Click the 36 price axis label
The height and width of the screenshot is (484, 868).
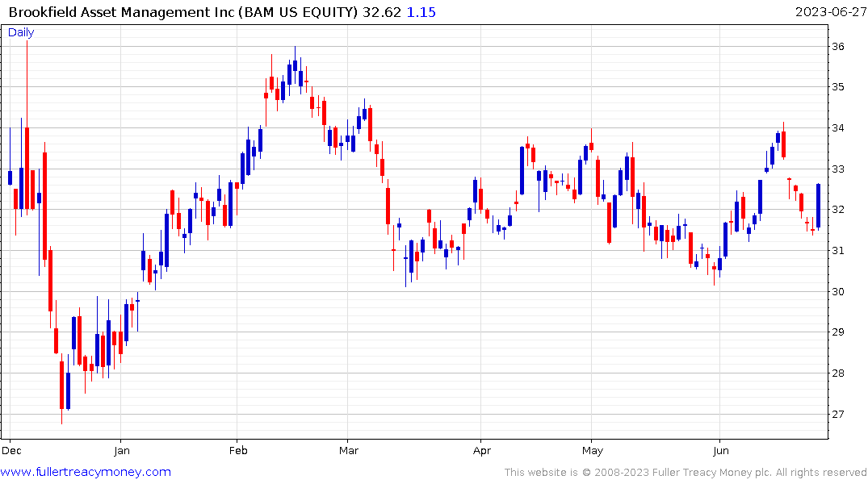pyautogui.click(x=838, y=47)
